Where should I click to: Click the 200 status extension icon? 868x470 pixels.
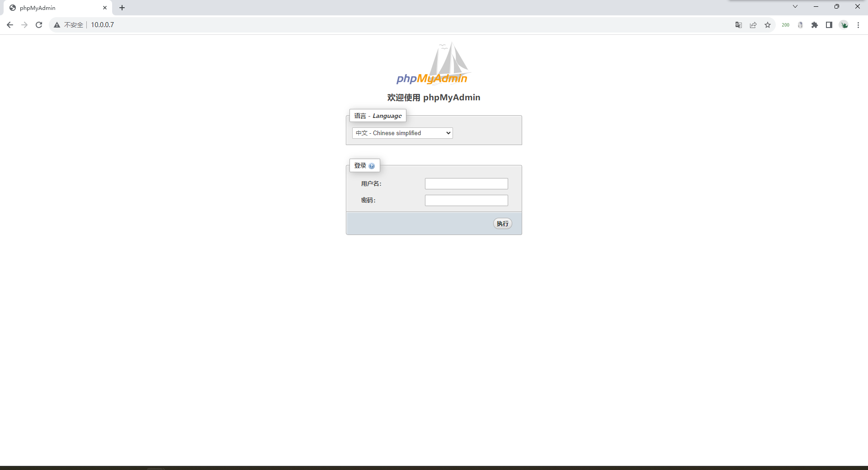786,25
